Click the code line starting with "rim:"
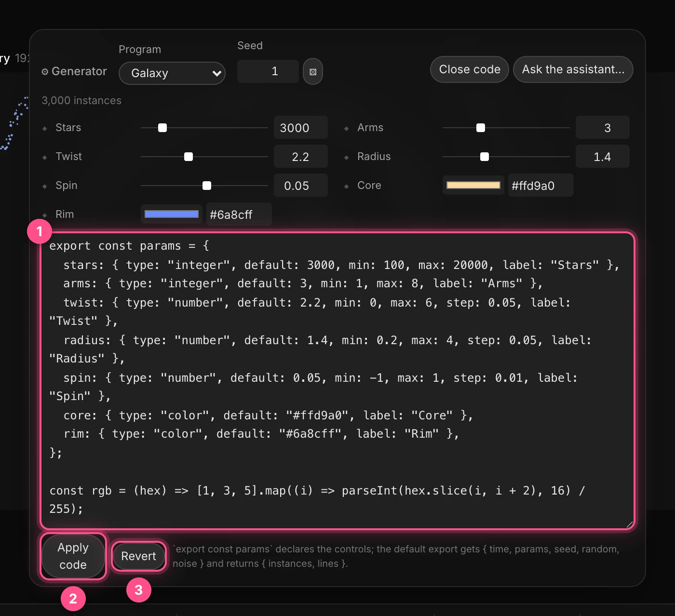The image size is (675, 616). (261, 434)
